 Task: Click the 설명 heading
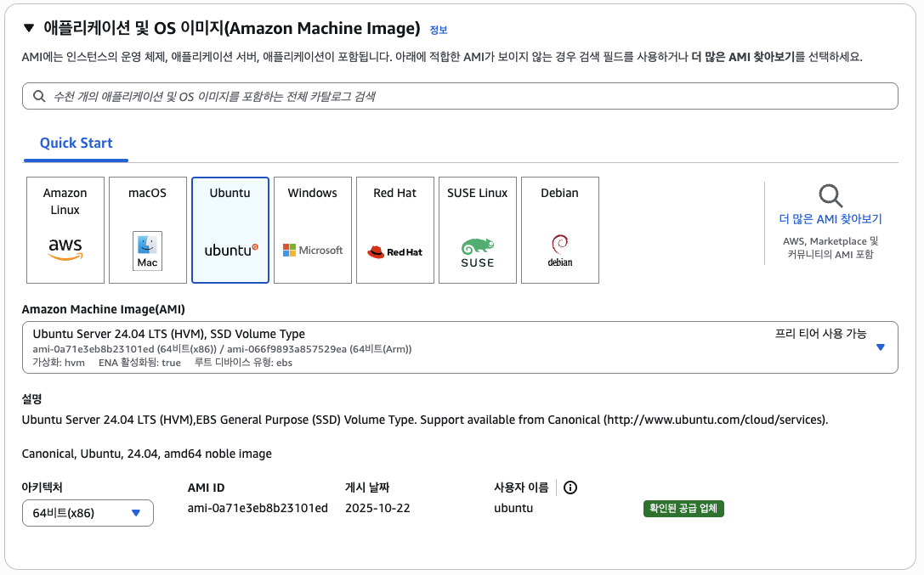31,399
